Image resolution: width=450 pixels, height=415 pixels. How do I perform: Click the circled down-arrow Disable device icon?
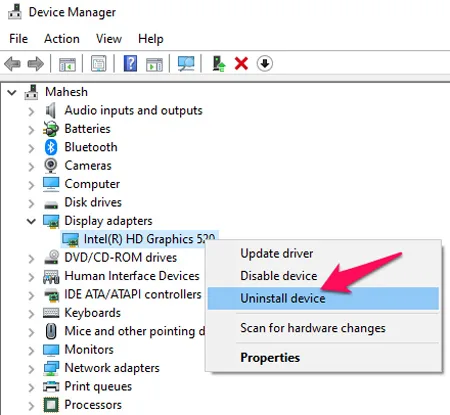point(265,63)
